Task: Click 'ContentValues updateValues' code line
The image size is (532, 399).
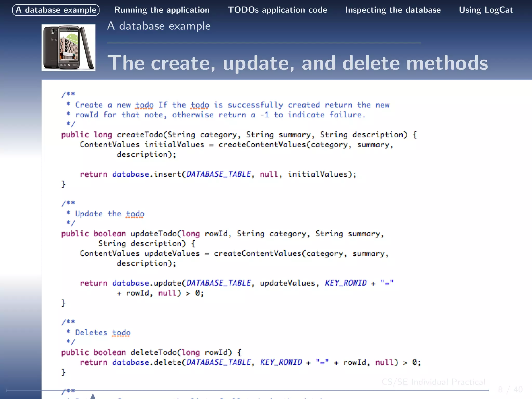Action: [234, 254]
